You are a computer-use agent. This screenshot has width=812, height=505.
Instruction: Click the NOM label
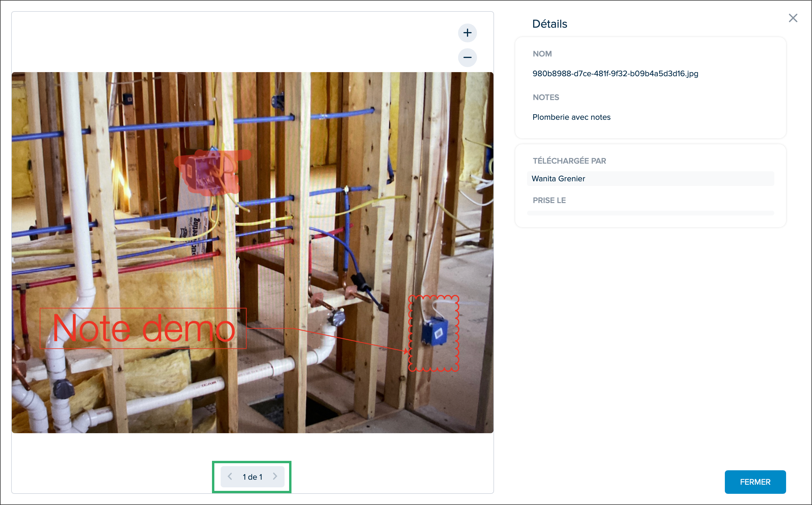[542, 54]
